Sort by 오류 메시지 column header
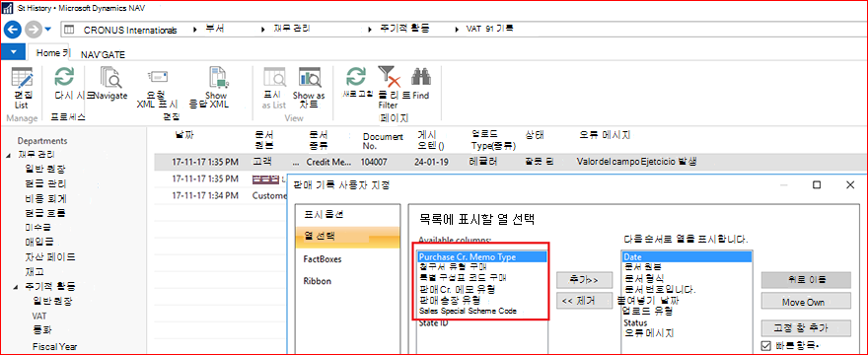Screen dimensions: 868x355 605,135
